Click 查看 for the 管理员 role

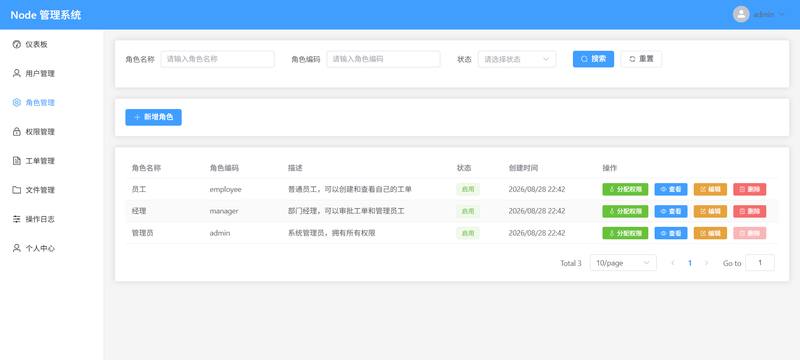coord(671,233)
